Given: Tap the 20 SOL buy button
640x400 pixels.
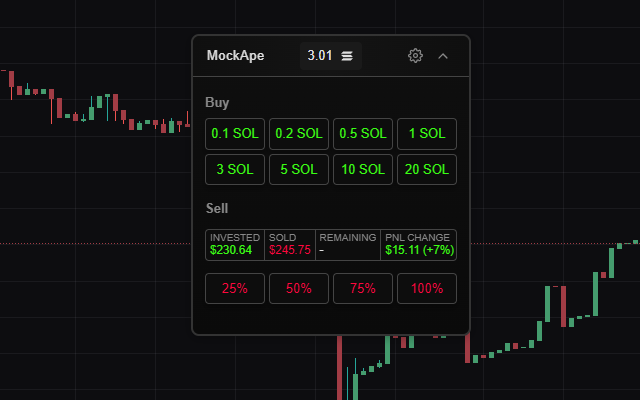Looking at the screenshot, I should [x=426, y=169].
